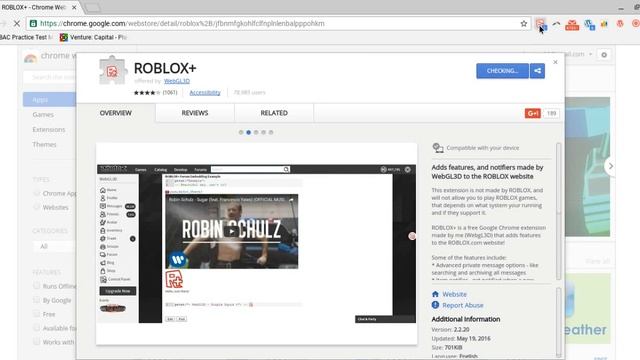Screen dimensions: 640x360
Task: Check the By Google feature box
Action: tap(36, 300)
